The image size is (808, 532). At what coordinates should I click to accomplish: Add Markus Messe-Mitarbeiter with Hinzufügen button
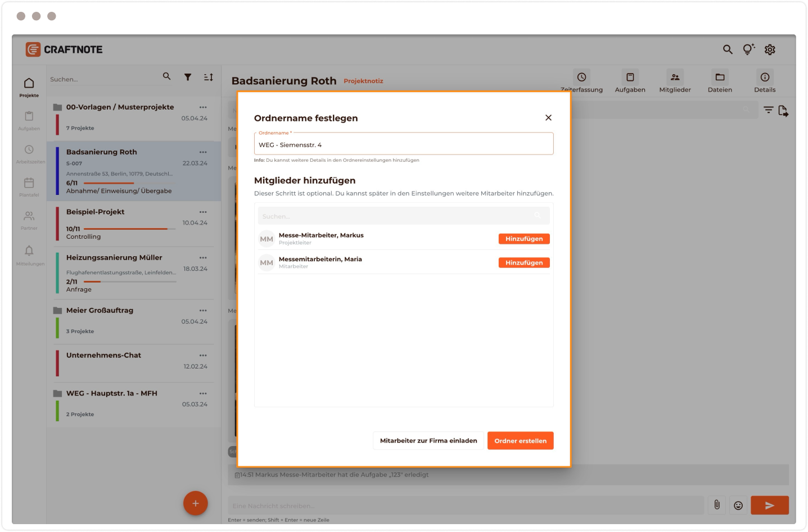(x=523, y=239)
